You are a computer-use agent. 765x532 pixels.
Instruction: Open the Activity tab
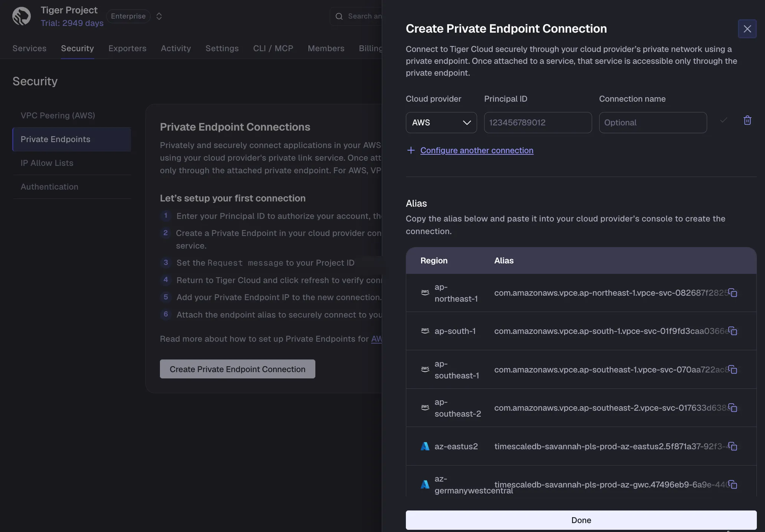click(x=176, y=49)
